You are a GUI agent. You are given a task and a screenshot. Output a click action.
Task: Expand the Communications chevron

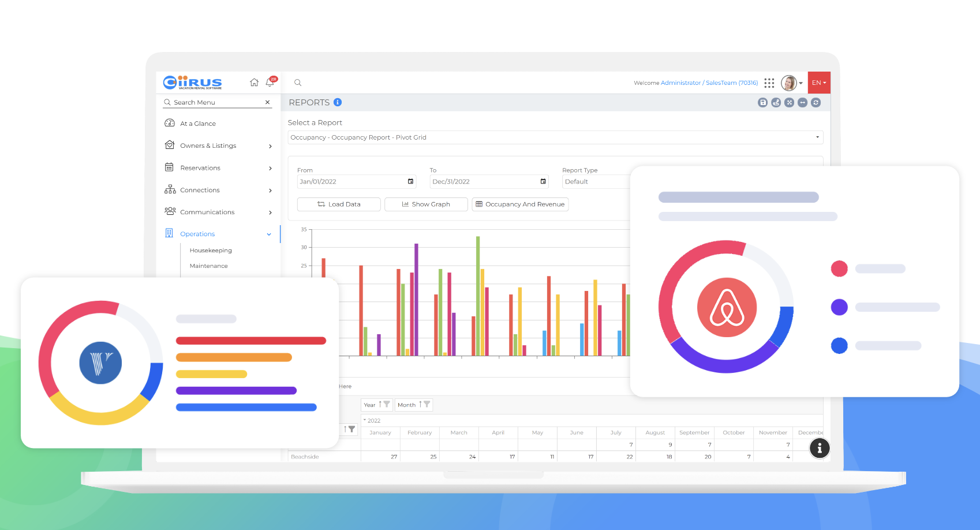click(270, 212)
